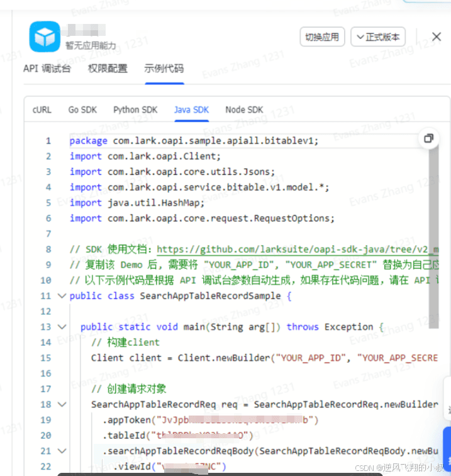Open the 正式版本 version dropdown
451x476 pixels.
[378, 37]
